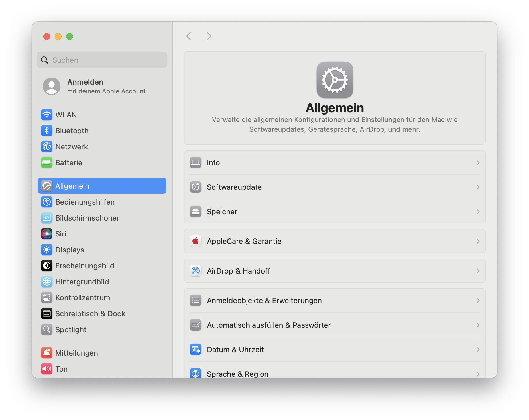Click the Info laptop icon
The height and width of the screenshot is (420, 529).
pos(196,163)
